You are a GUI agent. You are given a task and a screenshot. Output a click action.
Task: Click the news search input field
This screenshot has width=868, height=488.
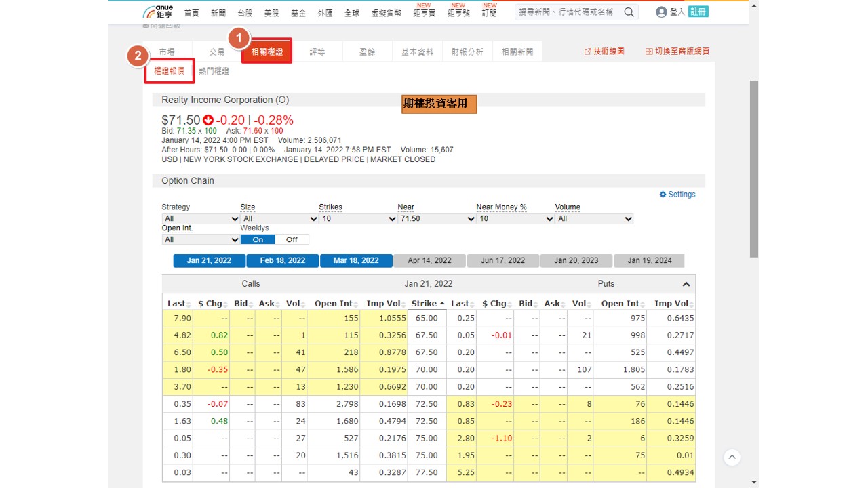tap(568, 12)
